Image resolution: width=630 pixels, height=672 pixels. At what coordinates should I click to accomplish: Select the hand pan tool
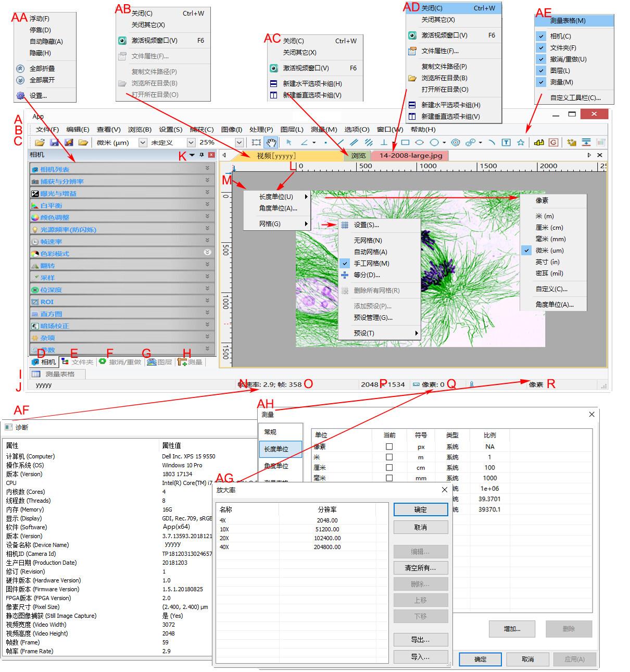point(271,142)
